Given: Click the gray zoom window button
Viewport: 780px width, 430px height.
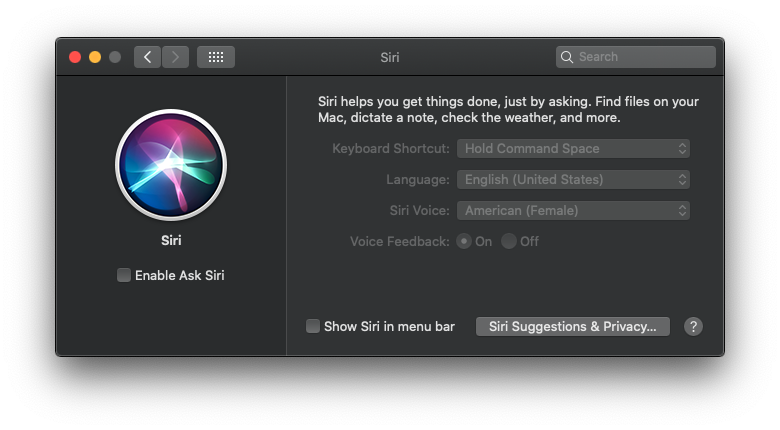Looking at the screenshot, I should coord(115,57).
